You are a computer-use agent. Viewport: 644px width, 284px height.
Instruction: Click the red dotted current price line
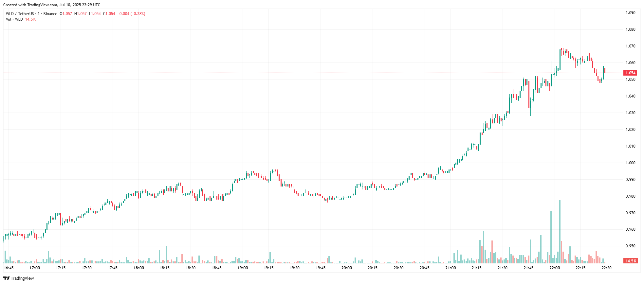(295, 73)
